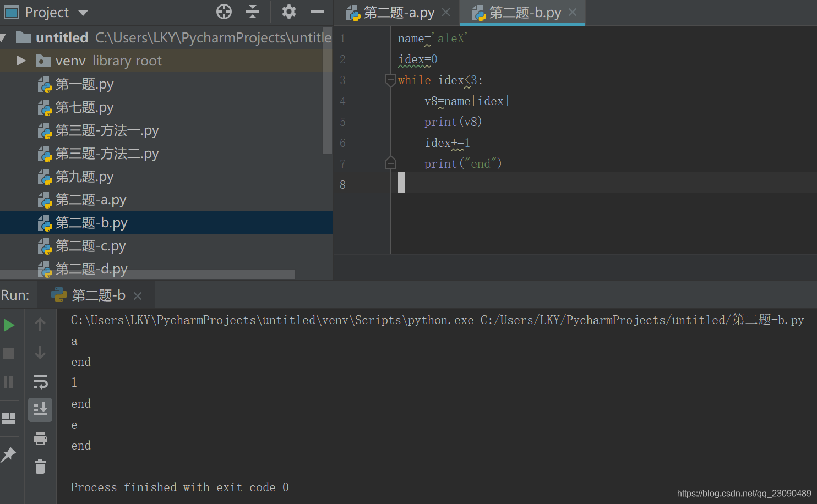Toggle Soft-Wrap in the run console

[x=40, y=381]
